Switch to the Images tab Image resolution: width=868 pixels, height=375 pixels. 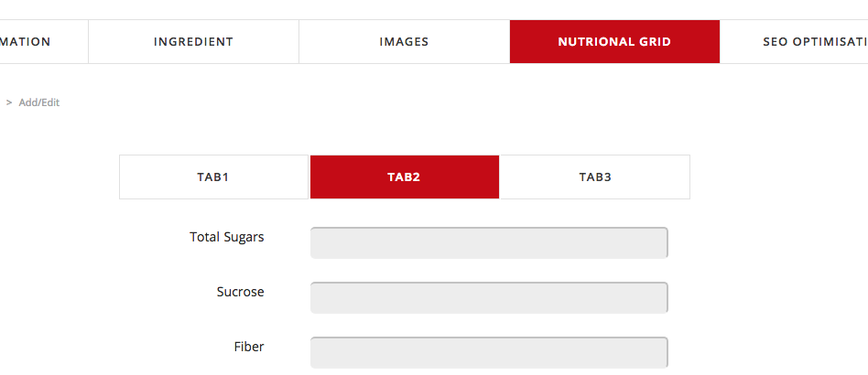(x=404, y=42)
